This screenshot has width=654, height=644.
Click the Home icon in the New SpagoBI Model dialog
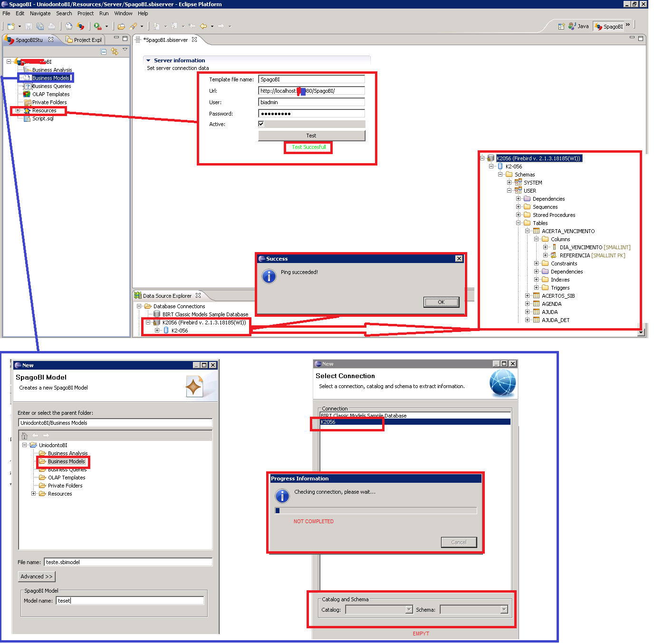coord(24,436)
